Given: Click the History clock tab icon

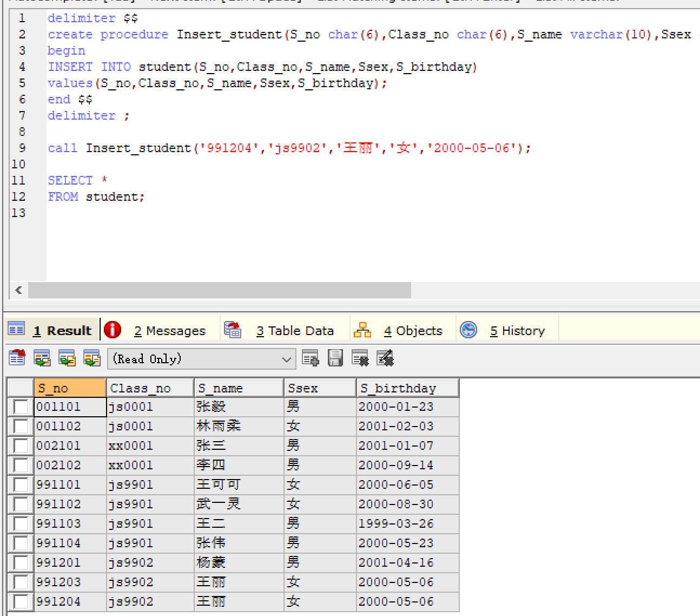Looking at the screenshot, I should (x=468, y=329).
